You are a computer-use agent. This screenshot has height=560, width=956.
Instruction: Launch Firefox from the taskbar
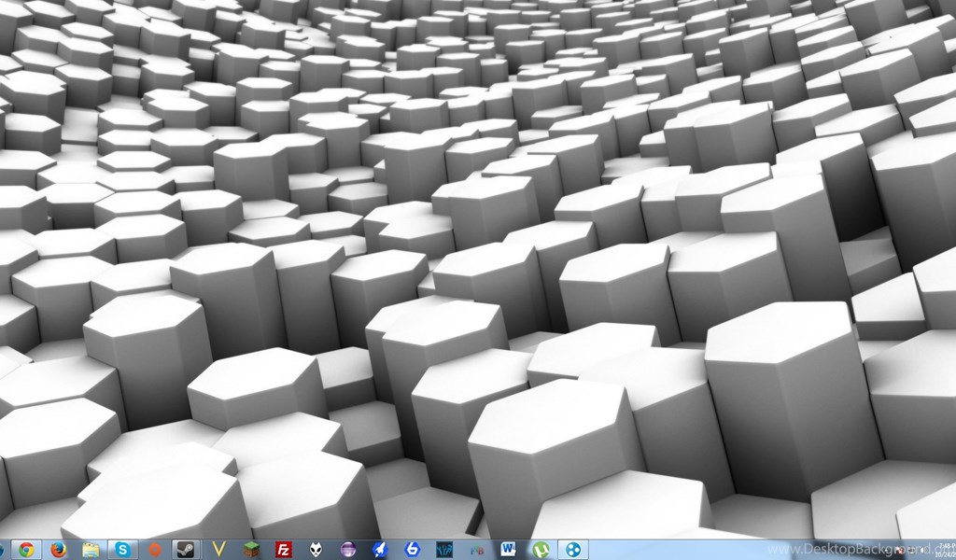pyautogui.click(x=58, y=550)
